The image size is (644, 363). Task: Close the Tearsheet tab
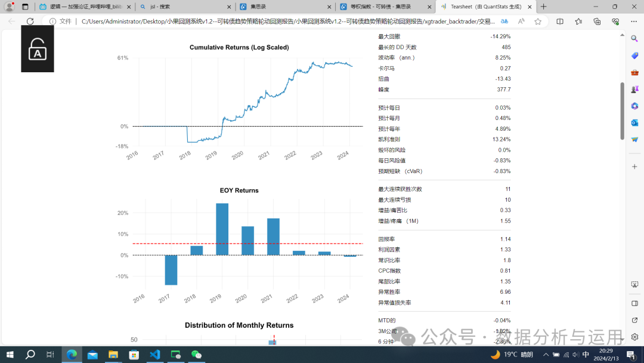(x=530, y=7)
